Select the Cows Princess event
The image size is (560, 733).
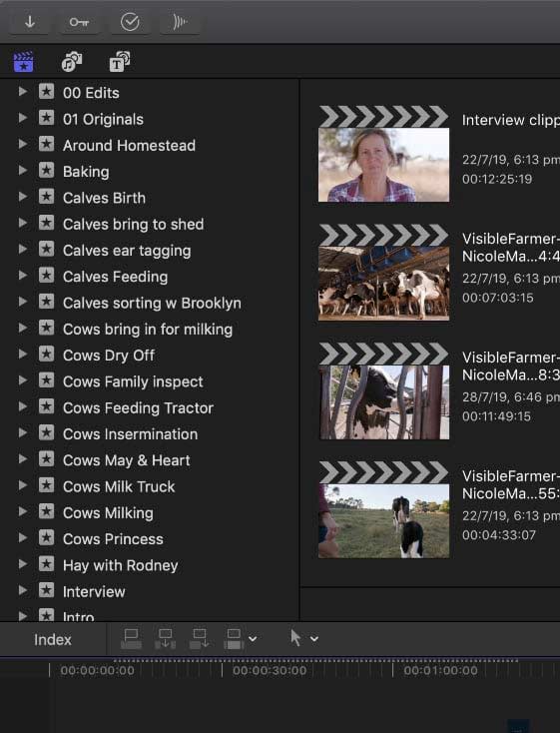[113, 539]
